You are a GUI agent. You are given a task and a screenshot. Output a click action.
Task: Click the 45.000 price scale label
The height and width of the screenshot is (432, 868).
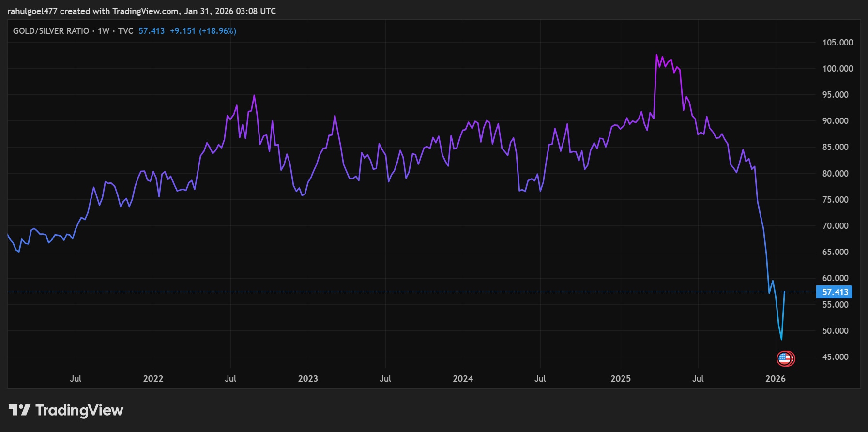coord(835,357)
